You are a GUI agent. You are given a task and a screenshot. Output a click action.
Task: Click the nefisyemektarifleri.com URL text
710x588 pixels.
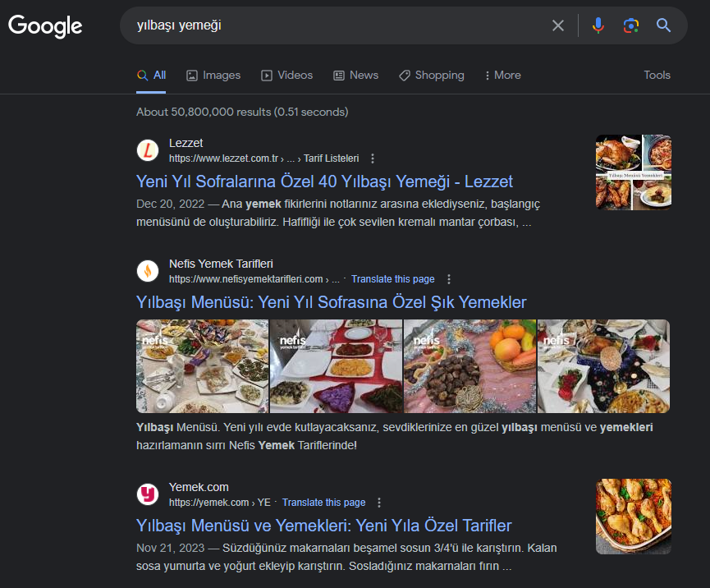[254, 279]
